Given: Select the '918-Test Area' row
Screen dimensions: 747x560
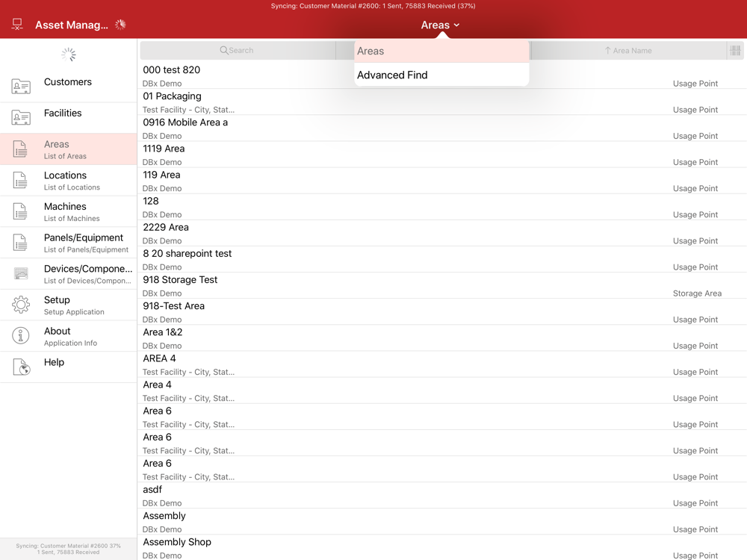Looking at the screenshot, I should click(x=441, y=311).
